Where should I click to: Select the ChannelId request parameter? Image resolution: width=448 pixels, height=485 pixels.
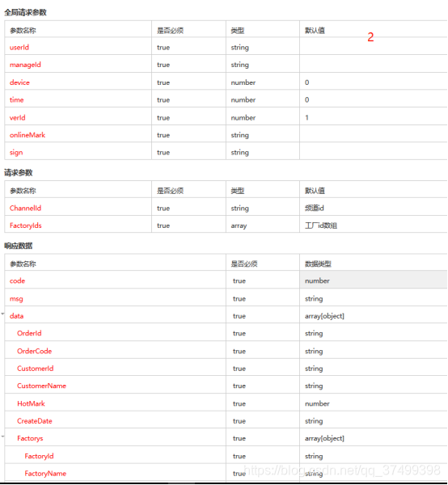click(x=25, y=208)
